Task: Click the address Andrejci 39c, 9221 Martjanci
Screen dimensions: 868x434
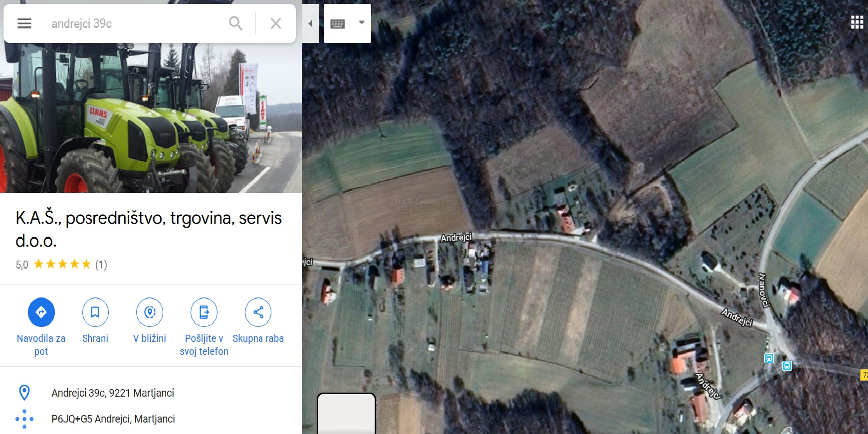Action: (113, 393)
